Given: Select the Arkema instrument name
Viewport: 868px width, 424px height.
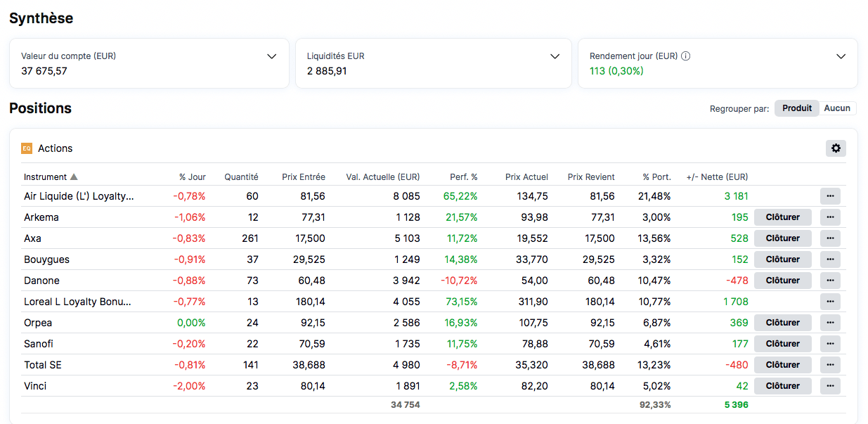Looking at the screenshot, I should (x=41, y=217).
